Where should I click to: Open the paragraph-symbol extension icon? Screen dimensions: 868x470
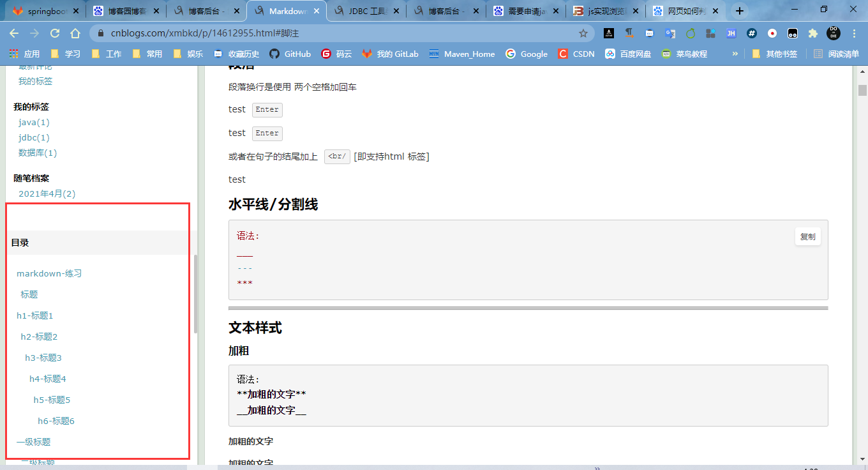click(629, 33)
